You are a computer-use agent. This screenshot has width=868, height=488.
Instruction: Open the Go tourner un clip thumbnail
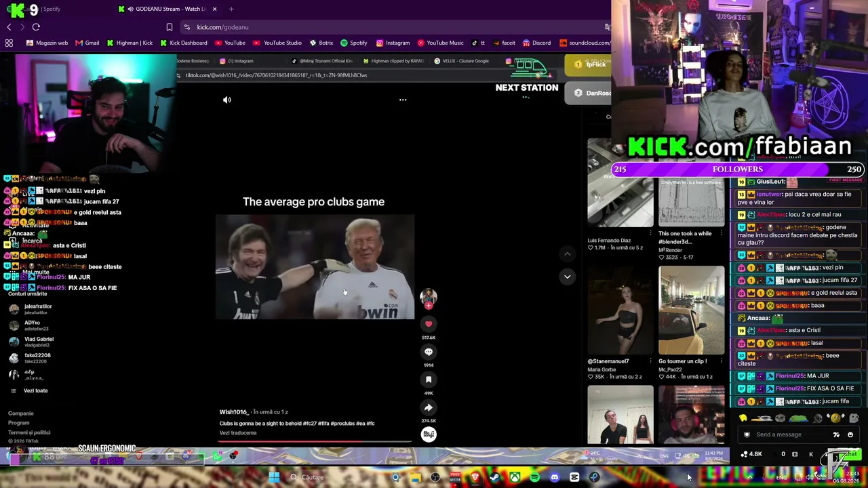(x=691, y=310)
